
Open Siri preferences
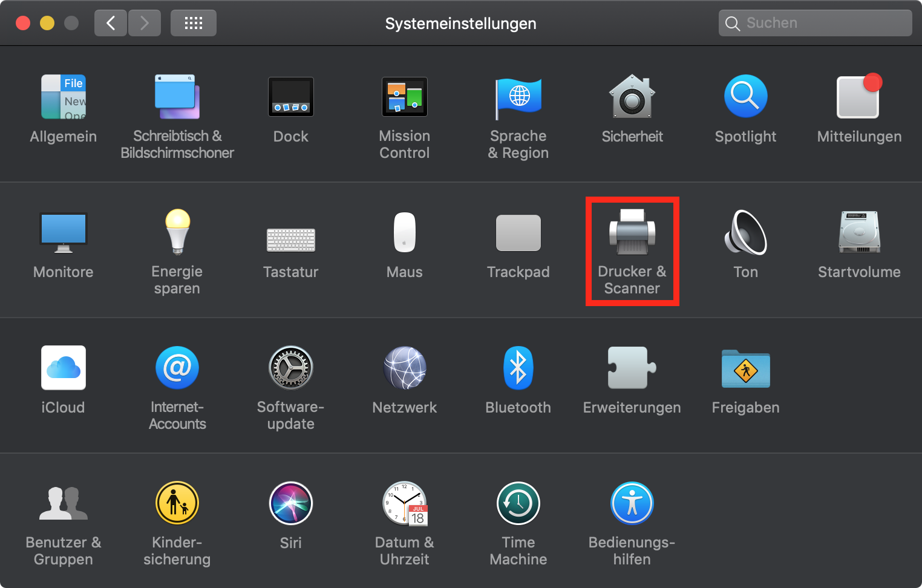click(x=291, y=503)
